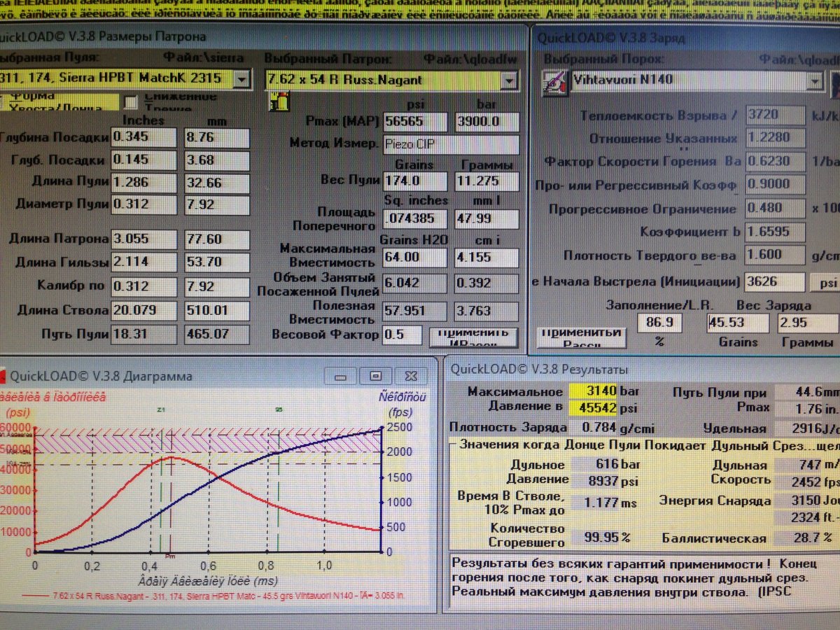Viewport: 840px width, 630px height.
Task: Open the Vihtavuori N140 powder dropdown
Action: [814, 81]
